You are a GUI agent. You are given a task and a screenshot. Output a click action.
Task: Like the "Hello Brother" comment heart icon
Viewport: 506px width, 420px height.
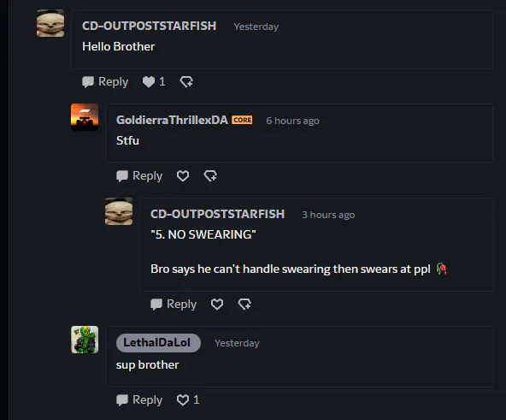click(149, 82)
